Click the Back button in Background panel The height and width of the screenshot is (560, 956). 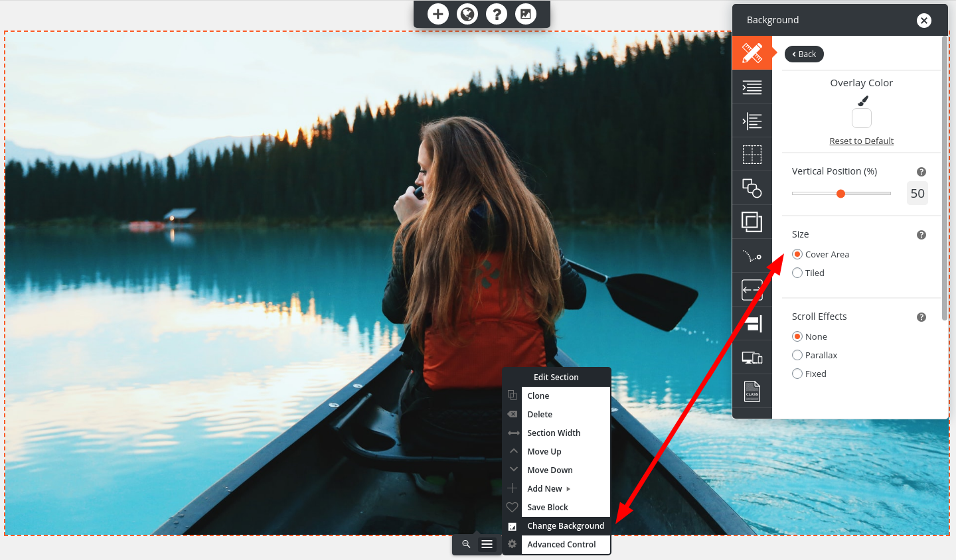pos(804,54)
